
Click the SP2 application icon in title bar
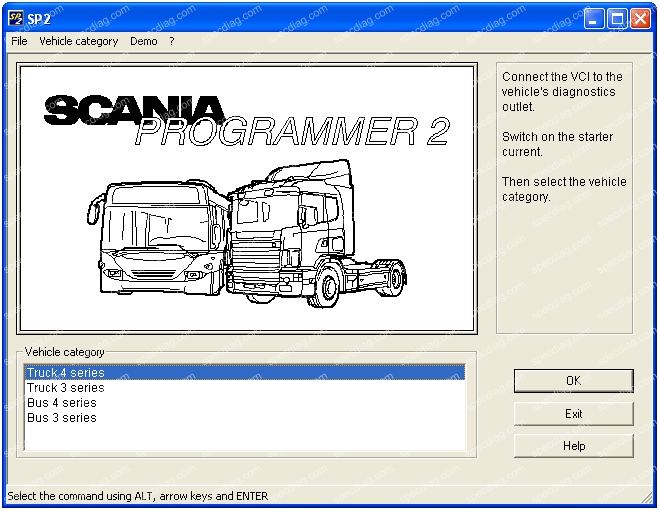coord(15,18)
